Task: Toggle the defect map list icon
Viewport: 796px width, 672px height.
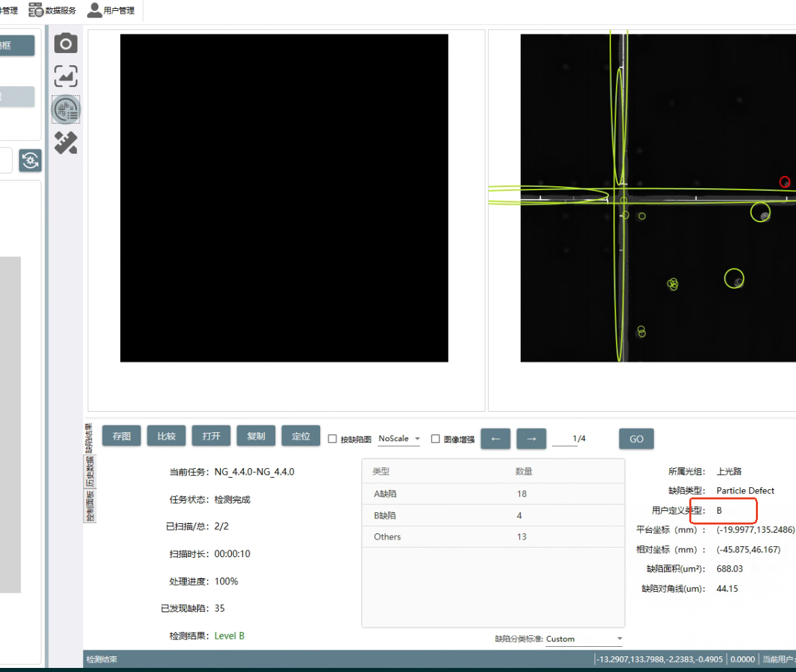Action: [x=66, y=109]
